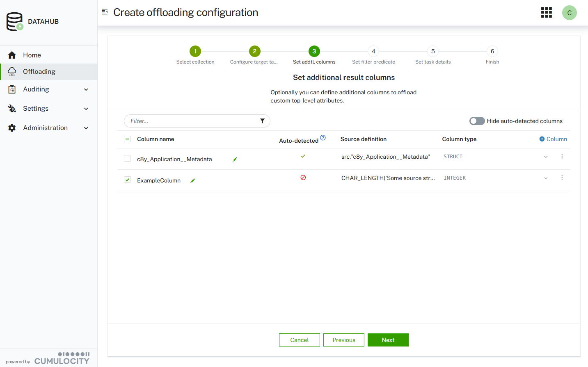Open the application switcher grid icon

click(x=546, y=12)
